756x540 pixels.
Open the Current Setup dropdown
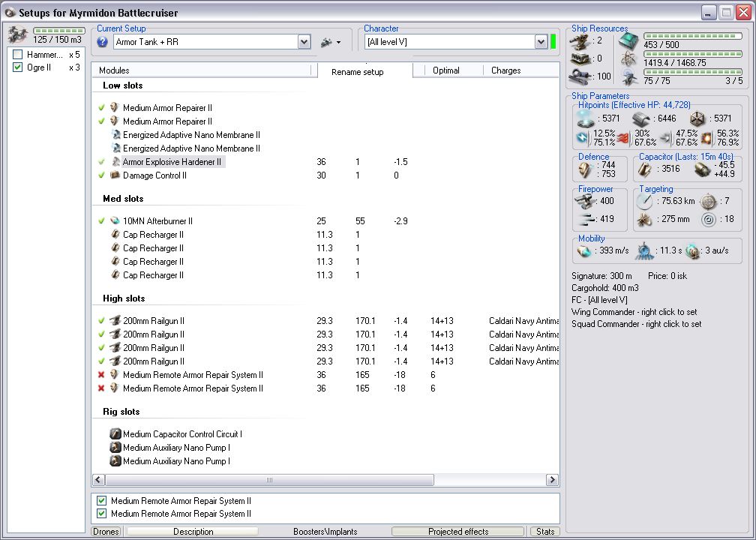(304, 43)
